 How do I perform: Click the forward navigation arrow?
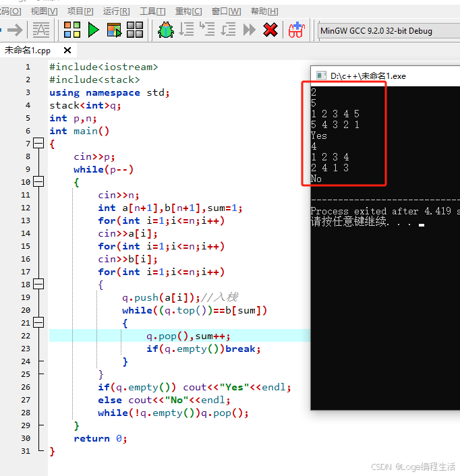tap(15, 30)
